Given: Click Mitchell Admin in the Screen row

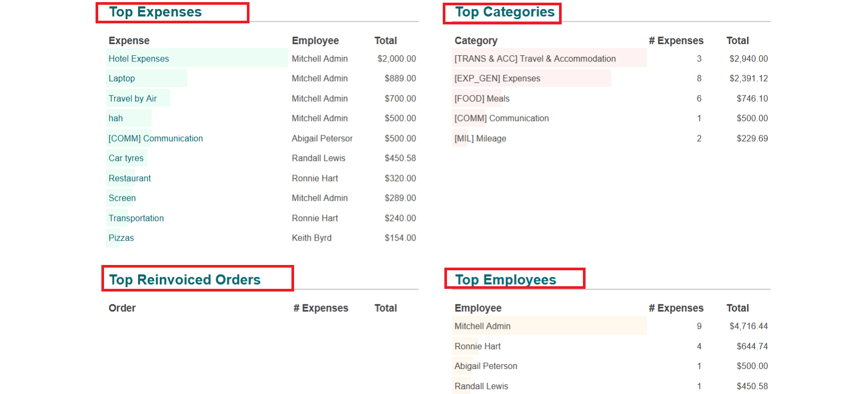Looking at the screenshot, I should [320, 198].
